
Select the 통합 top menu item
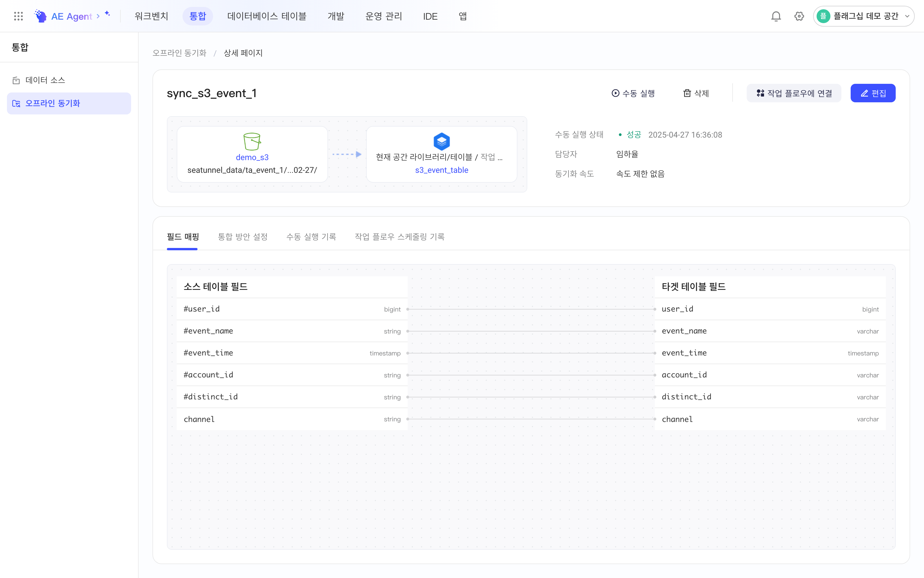point(198,16)
